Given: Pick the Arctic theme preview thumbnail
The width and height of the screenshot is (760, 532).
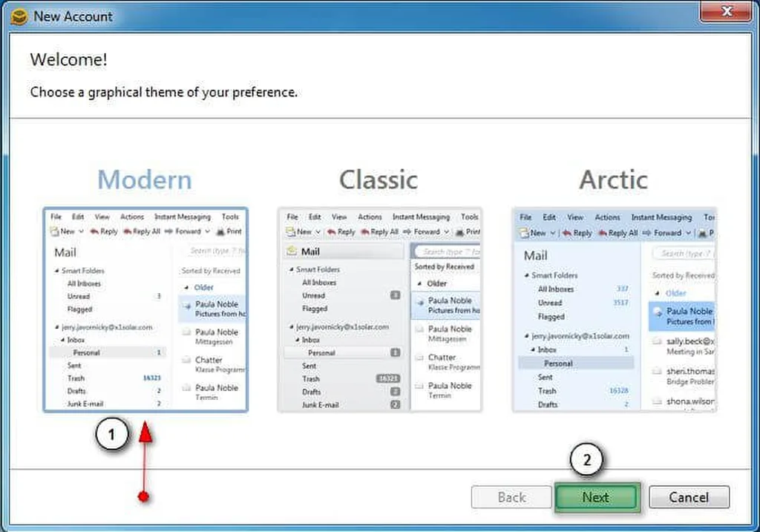Looking at the screenshot, I should (614, 309).
